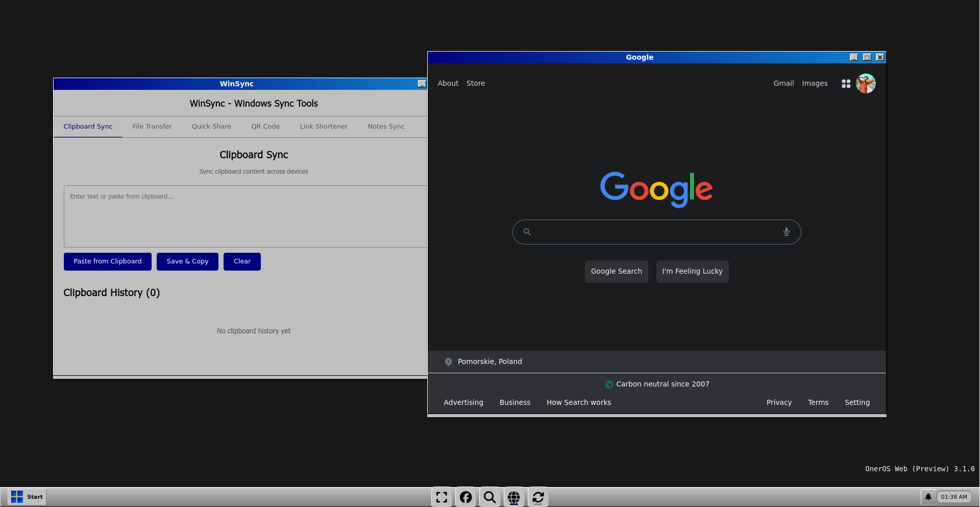The width and height of the screenshot is (980, 507).
Task: Click the Google Search button
Action: point(617,272)
